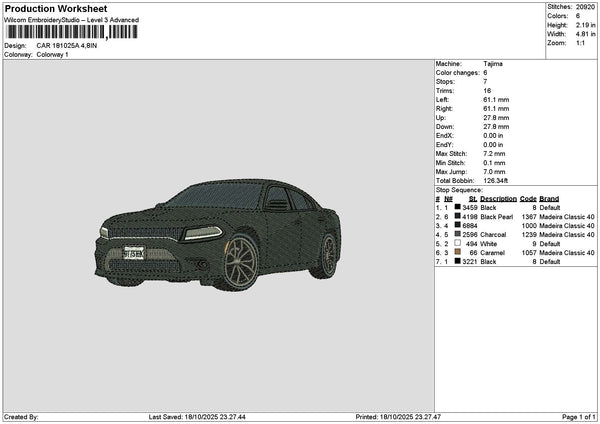600x424 pixels.
Task: Click Min Stitch value '0.1 mm'
Action: point(494,163)
